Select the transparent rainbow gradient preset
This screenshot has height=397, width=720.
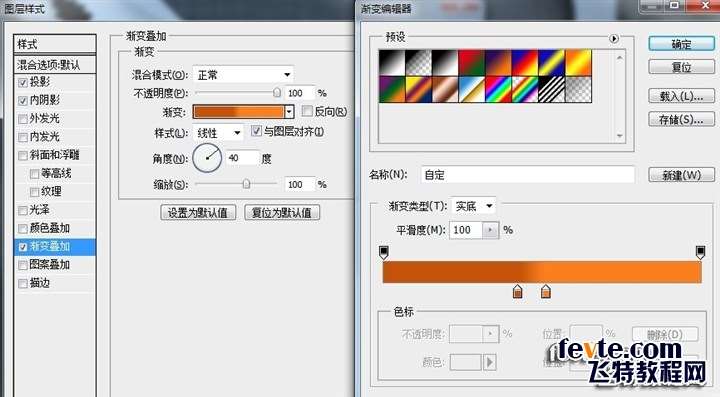click(525, 89)
